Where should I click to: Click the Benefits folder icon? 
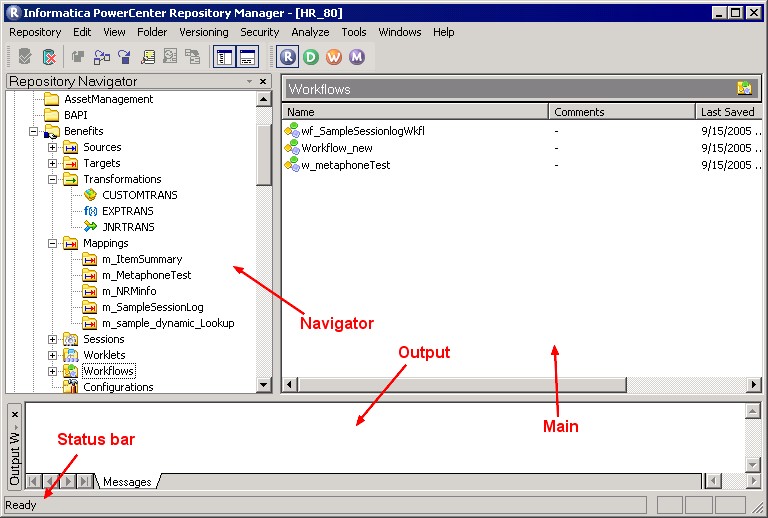tap(52, 131)
